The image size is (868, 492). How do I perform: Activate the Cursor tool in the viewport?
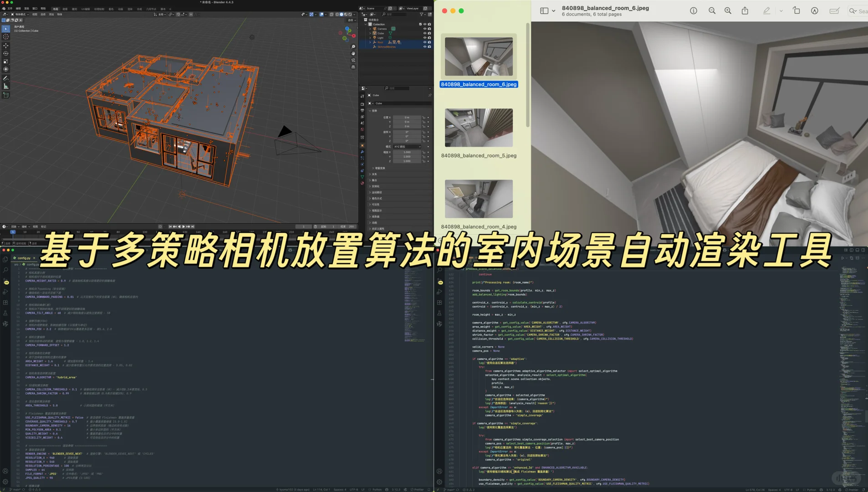click(5, 36)
